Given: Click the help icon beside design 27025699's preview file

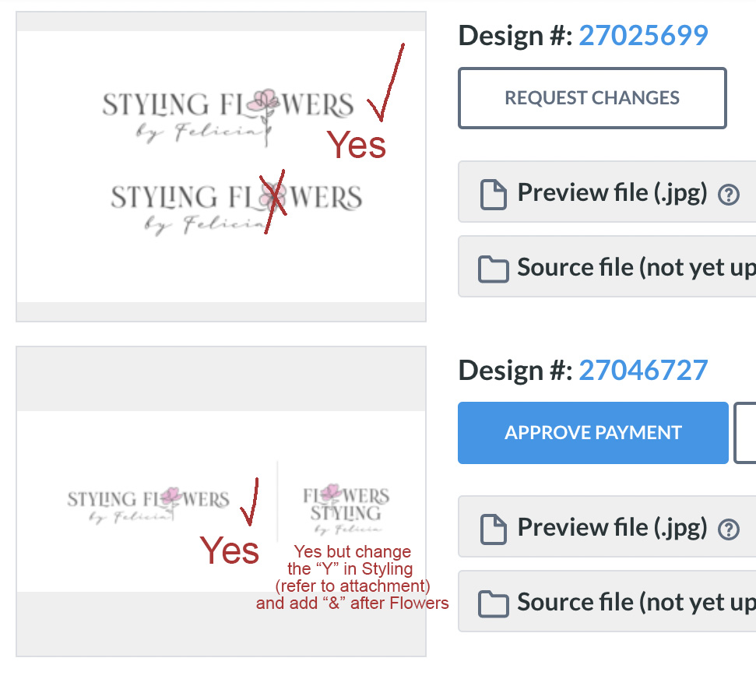Looking at the screenshot, I should (x=728, y=194).
